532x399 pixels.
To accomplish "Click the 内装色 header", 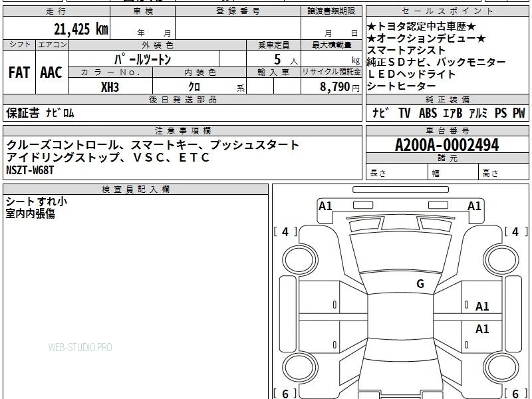I will [199, 72].
